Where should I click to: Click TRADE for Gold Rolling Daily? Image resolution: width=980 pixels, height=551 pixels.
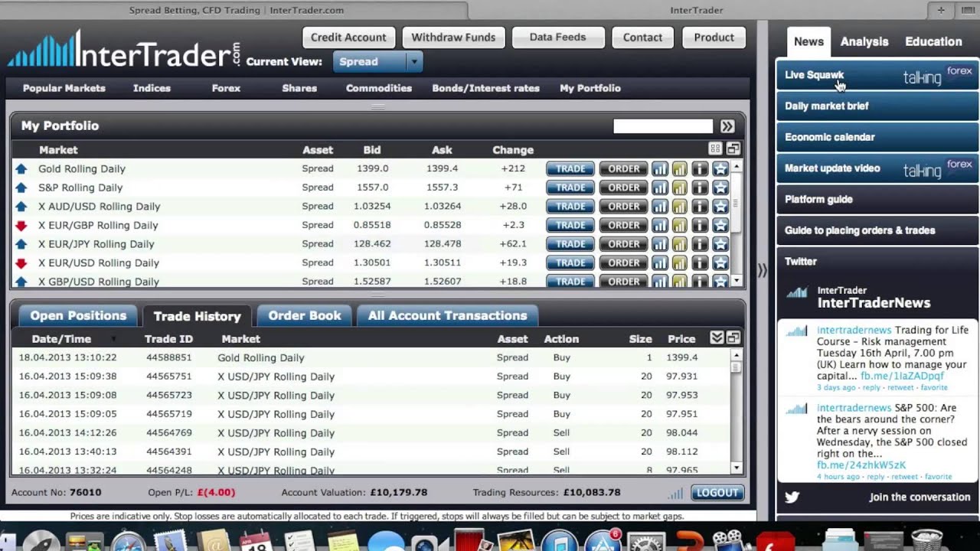pyautogui.click(x=570, y=168)
